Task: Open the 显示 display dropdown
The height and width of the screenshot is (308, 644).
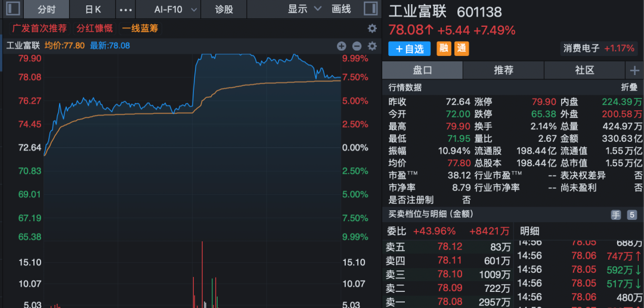Action: 304,9
